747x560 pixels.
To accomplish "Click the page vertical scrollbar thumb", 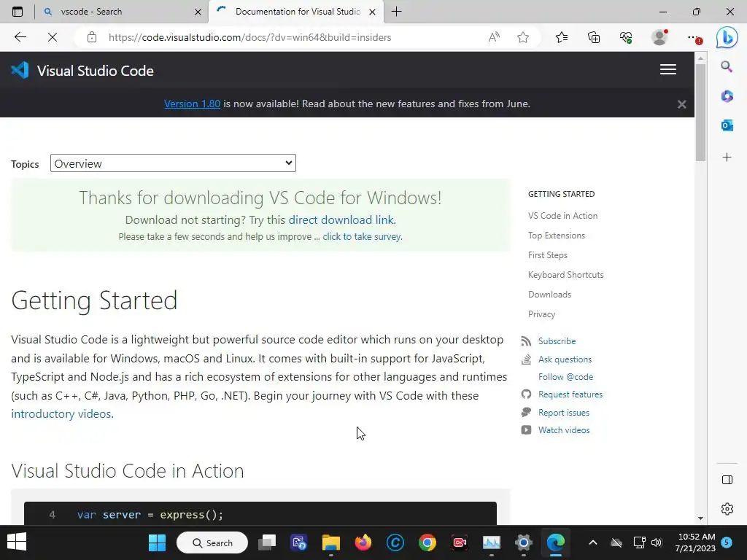I will [x=700, y=112].
